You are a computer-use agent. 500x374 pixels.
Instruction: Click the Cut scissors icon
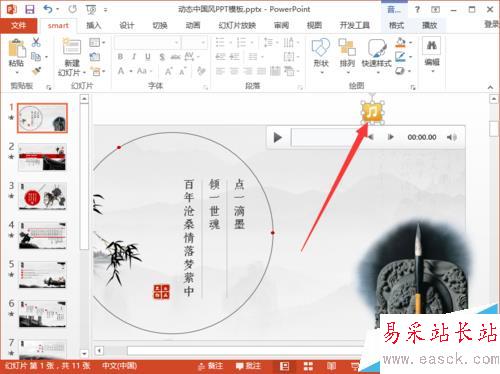click(x=36, y=42)
